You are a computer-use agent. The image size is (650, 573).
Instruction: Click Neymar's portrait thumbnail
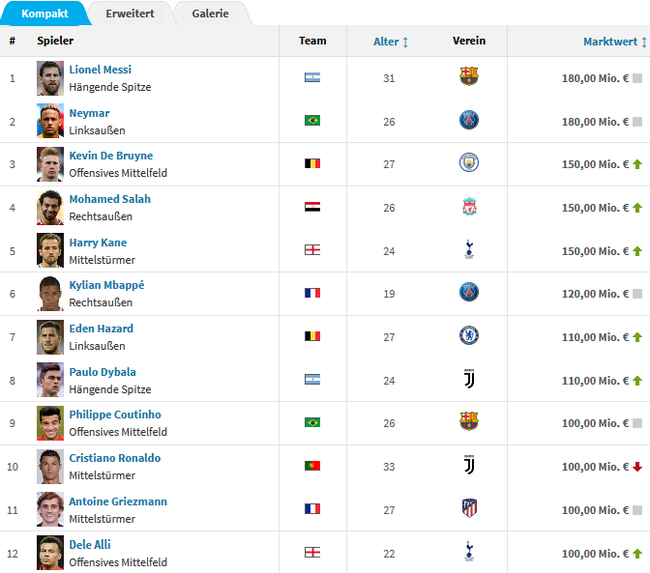(x=50, y=121)
